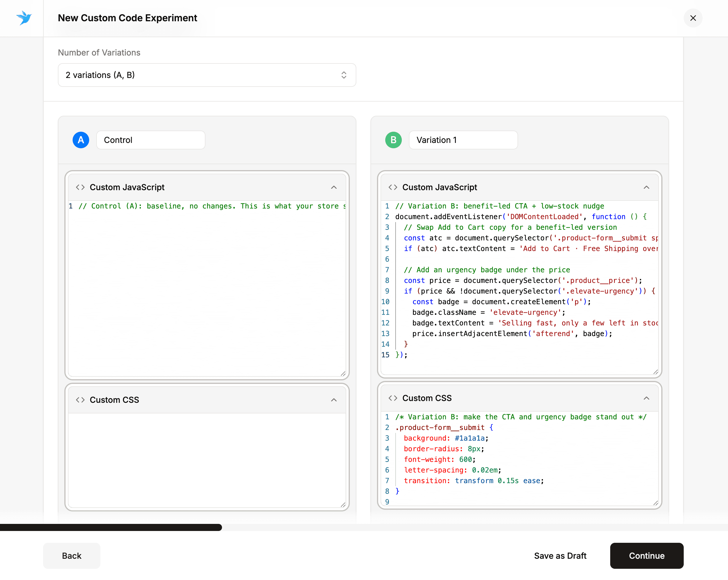The width and height of the screenshot is (728, 580).
Task: Click Save as Draft
Action: [560, 555]
